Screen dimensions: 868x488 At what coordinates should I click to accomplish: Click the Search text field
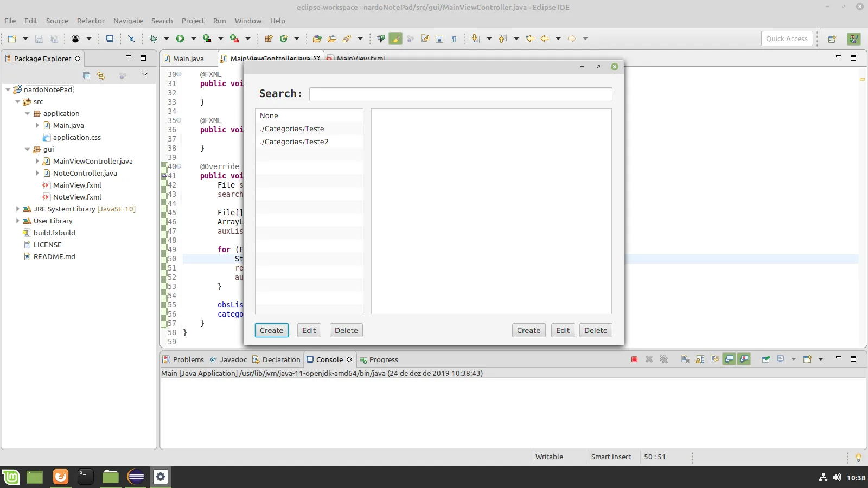(x=460, y=94)
